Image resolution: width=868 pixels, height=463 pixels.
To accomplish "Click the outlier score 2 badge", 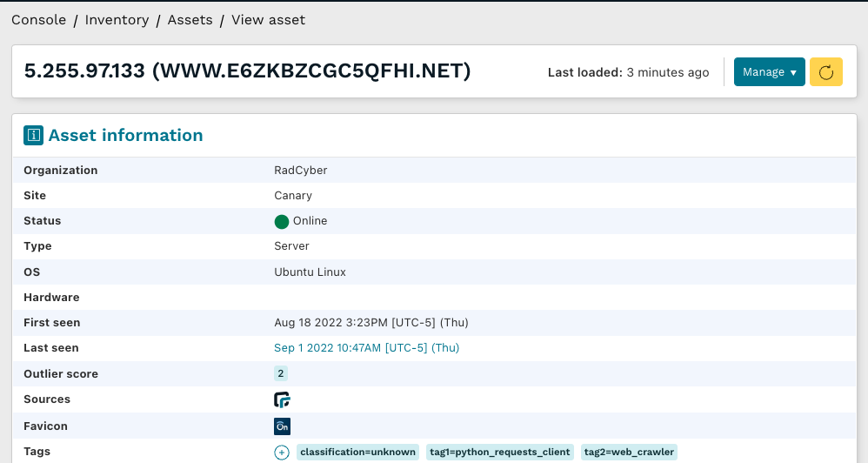I will tap(281, 374).
